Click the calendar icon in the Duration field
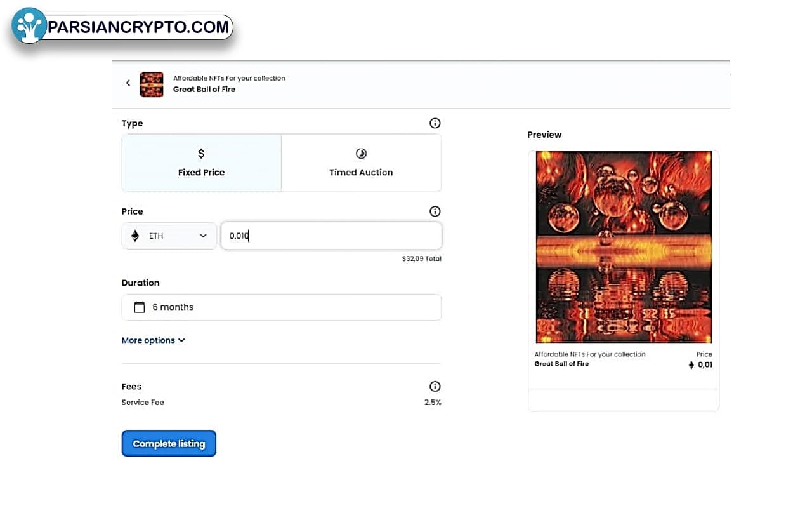The image size is (812, 508). [x=140, y=307]
